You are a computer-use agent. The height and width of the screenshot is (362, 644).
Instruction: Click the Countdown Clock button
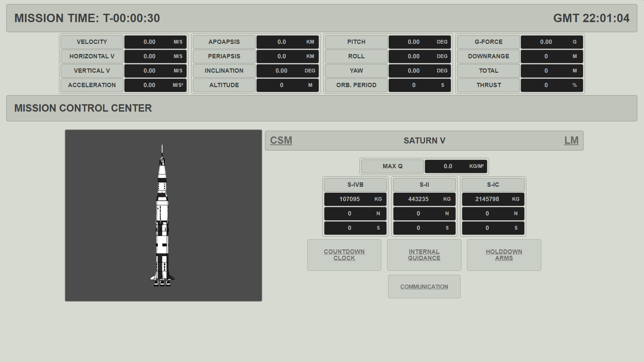(x=344, y=255)
